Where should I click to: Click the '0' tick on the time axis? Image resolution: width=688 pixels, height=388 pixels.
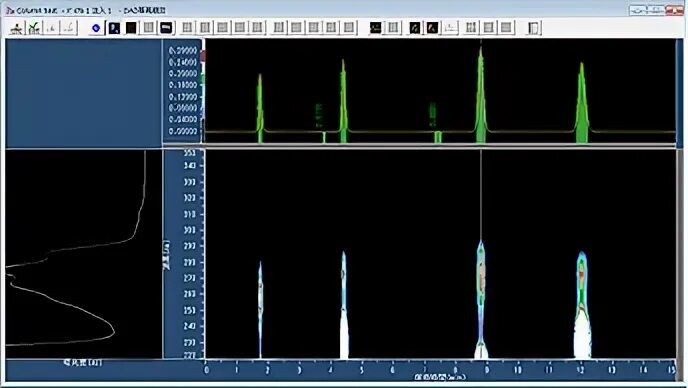[x=206, y=370]
